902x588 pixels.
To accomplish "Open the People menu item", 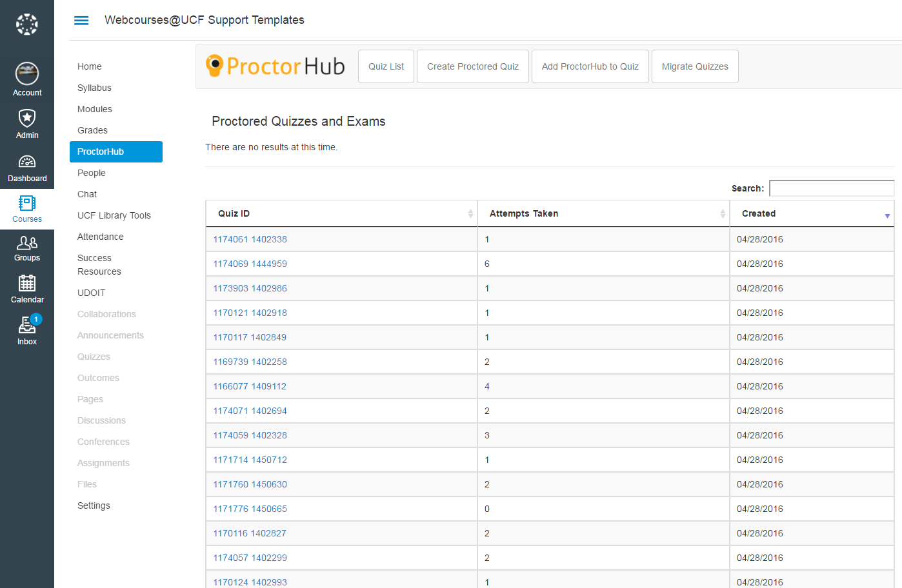I will click(x=92, y=173).
